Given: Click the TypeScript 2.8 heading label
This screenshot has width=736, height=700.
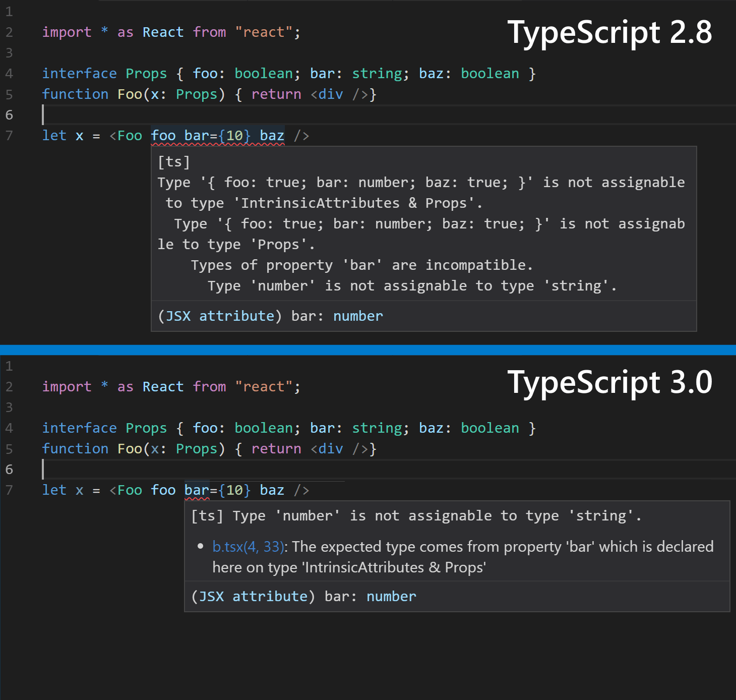Looking at the screenshot, I should [x=610, y=32].
